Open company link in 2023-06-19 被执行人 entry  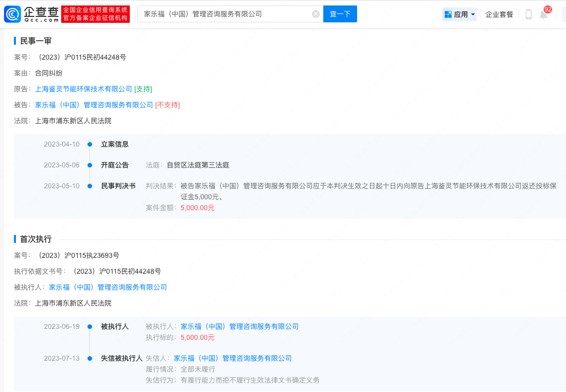pyautogui.click(x=240, y=327)
